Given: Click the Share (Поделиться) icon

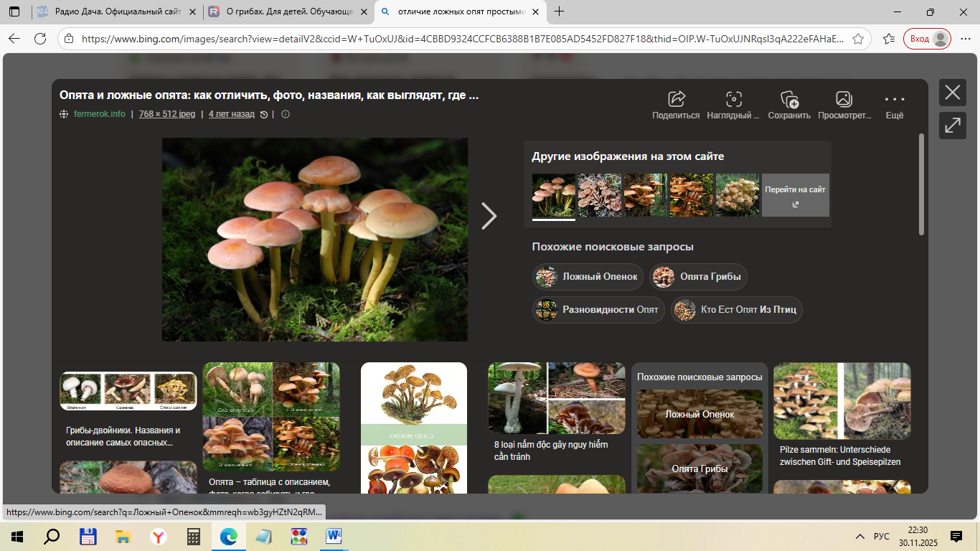Looking at the screenshot, I should coord(676,100).
